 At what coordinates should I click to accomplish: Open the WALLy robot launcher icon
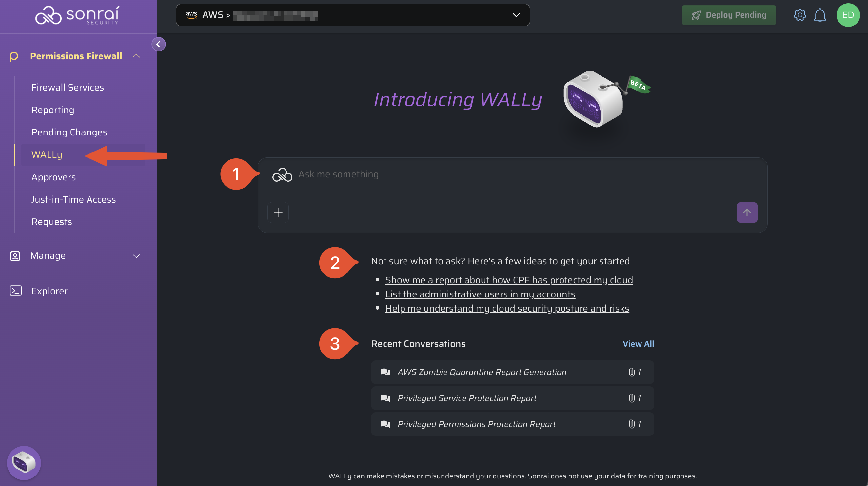(x=24, y=463)
